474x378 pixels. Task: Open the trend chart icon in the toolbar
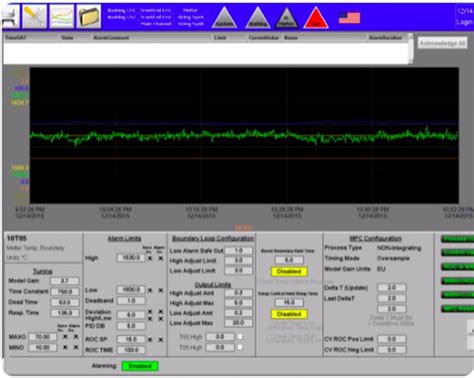pyautogui.click(x=62, y=16)
